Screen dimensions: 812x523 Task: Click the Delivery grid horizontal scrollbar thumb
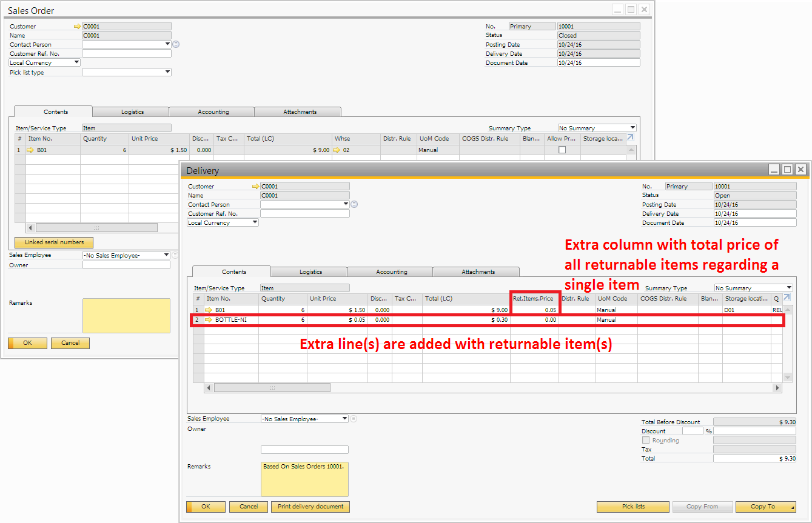click(x=272, y=388)
